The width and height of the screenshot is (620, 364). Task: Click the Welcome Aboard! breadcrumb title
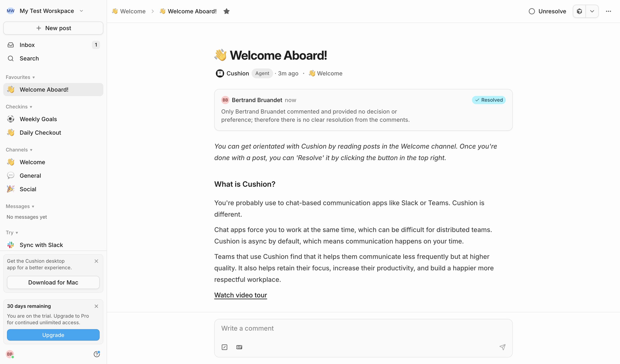point(188,11)
